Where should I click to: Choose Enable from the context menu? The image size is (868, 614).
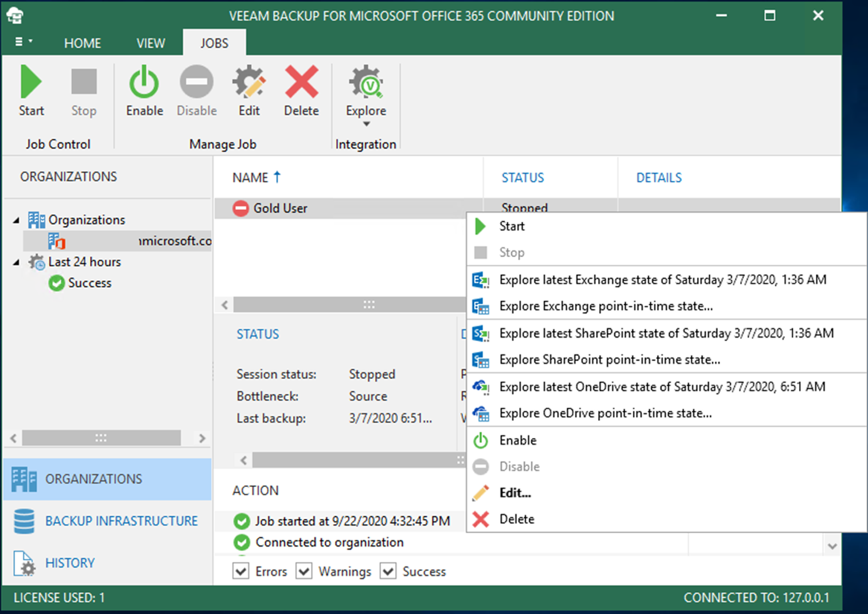click(666, 440)
